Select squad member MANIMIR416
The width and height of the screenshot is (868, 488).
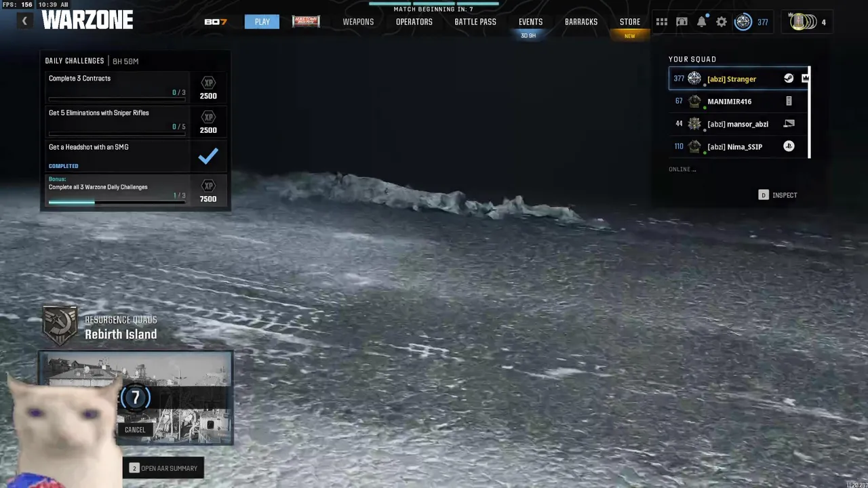click(x=738, y=101)
